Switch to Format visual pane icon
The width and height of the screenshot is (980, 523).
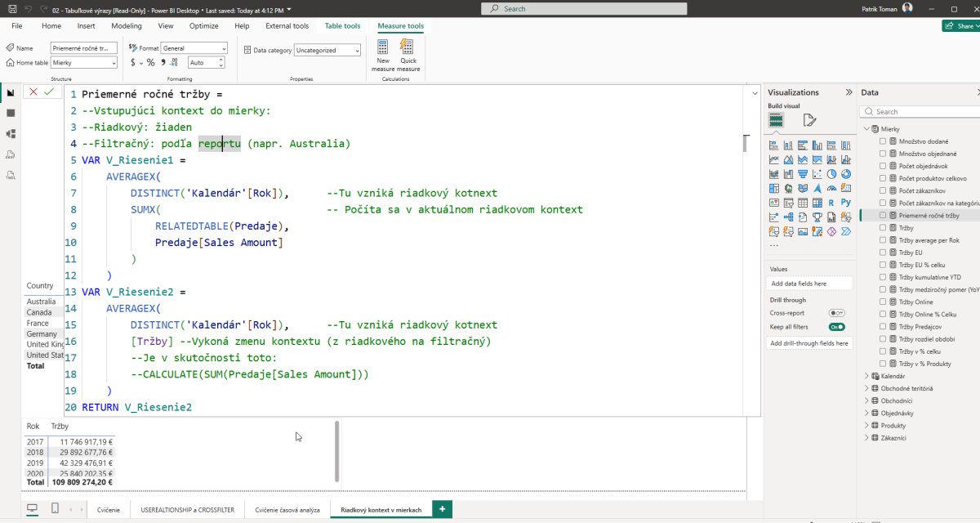click(809, 120)
